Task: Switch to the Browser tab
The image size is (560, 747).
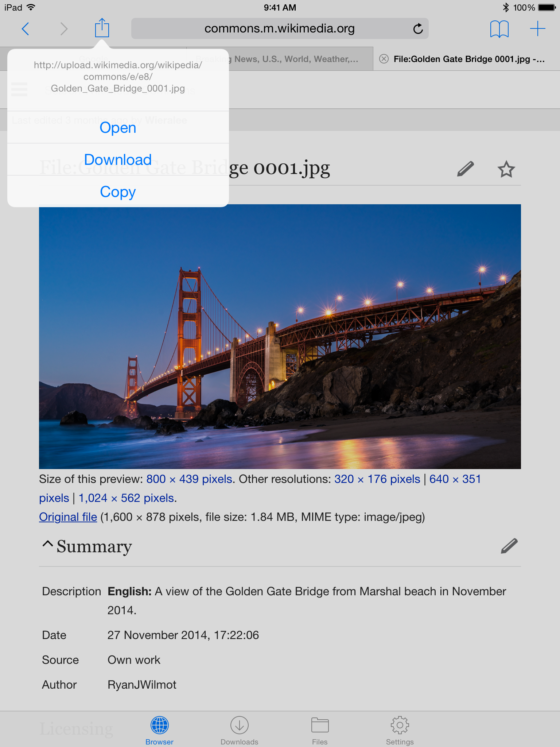Action: [x=159, y=731]
